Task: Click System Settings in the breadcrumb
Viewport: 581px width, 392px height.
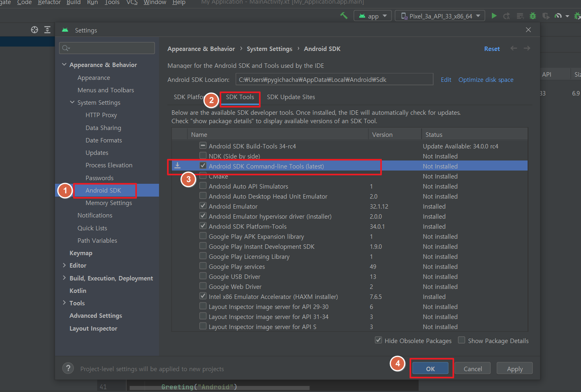Action: [x=269, y=49]
